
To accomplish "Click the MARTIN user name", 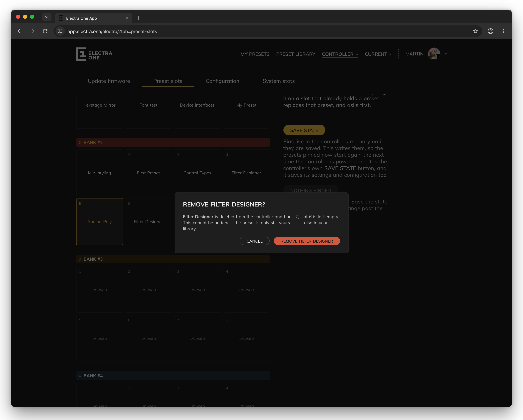I will [414, 54].
